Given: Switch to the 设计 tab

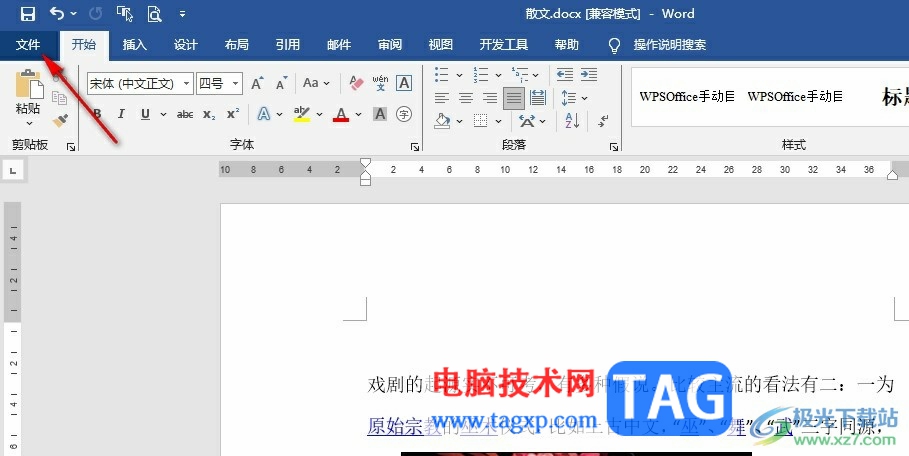Looking at the screenshot, I should (x=186, y=45).
